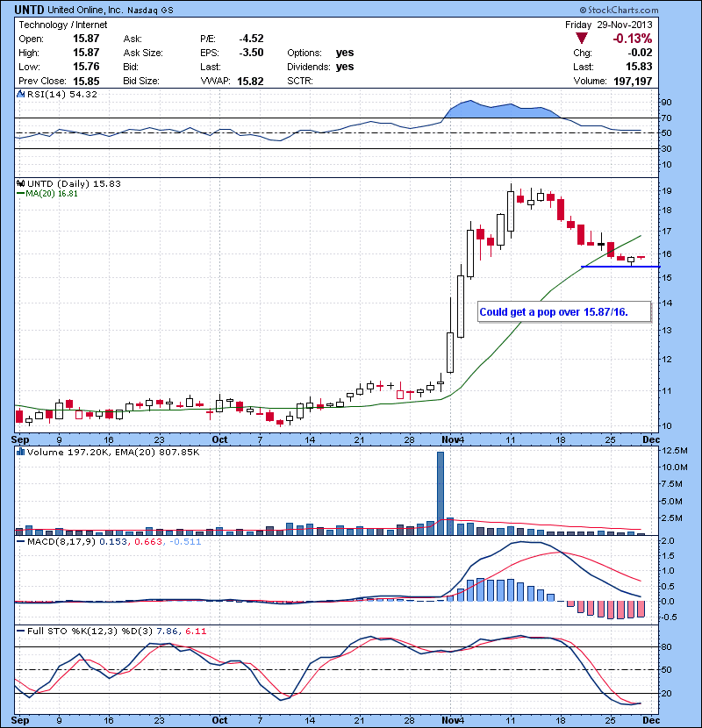Click the volume bars icon beside Volume label
Image resolution: width=702 pixels, height=728 pixels.
pos(21,452)
